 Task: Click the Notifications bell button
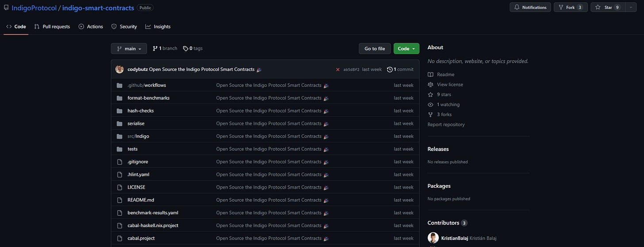pyautogui.click(x=530, y=7)
